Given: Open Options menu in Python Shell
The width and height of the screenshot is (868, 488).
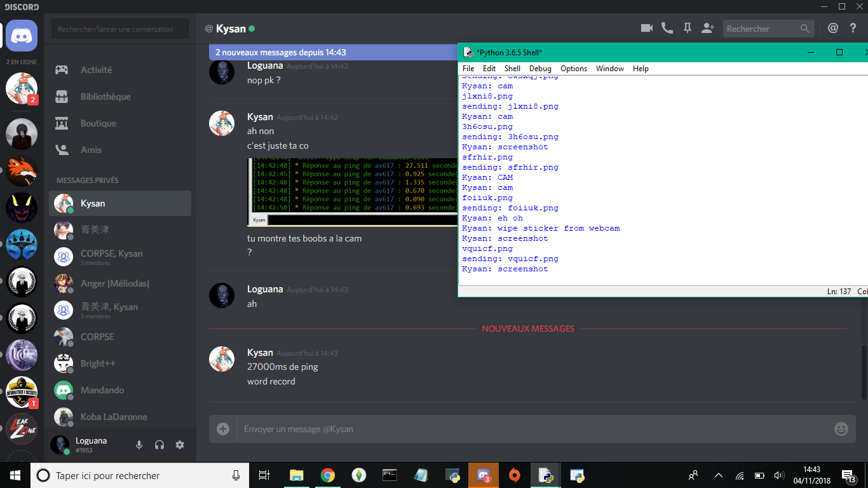Looking at the screenshot, I should pyautogui.click(x=574, y=69).
